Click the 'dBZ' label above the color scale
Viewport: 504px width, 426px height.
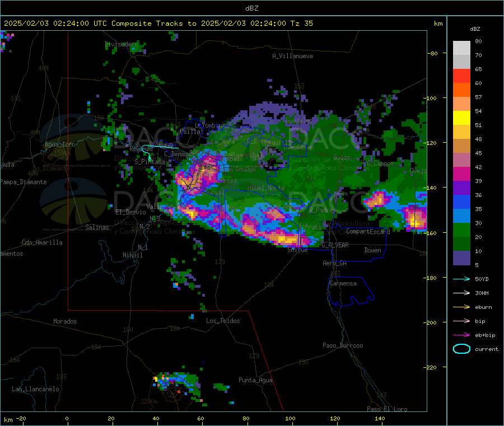point(475,29)
